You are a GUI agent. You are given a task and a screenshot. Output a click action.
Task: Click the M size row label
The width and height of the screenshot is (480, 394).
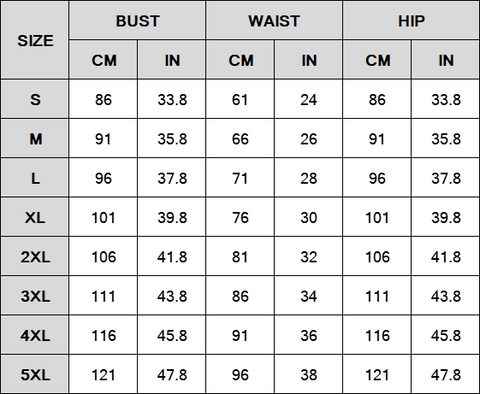[x=35, y=138]
